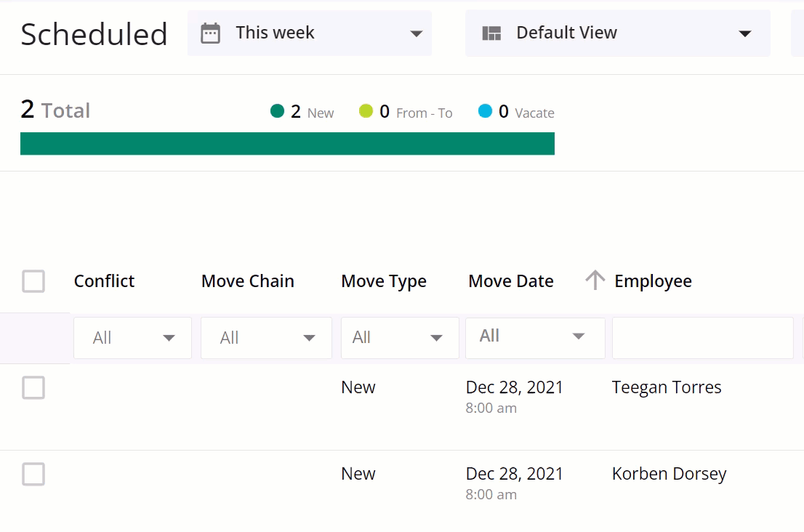Check the Korben Dorsey row checkbox

pyautogui.click(x=33, y=475)
